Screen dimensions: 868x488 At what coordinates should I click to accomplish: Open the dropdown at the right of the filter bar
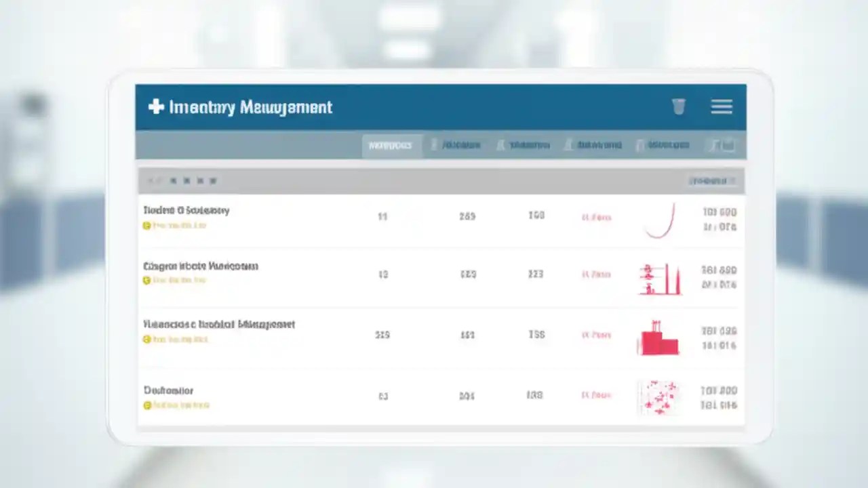click(x=711, y=180)
